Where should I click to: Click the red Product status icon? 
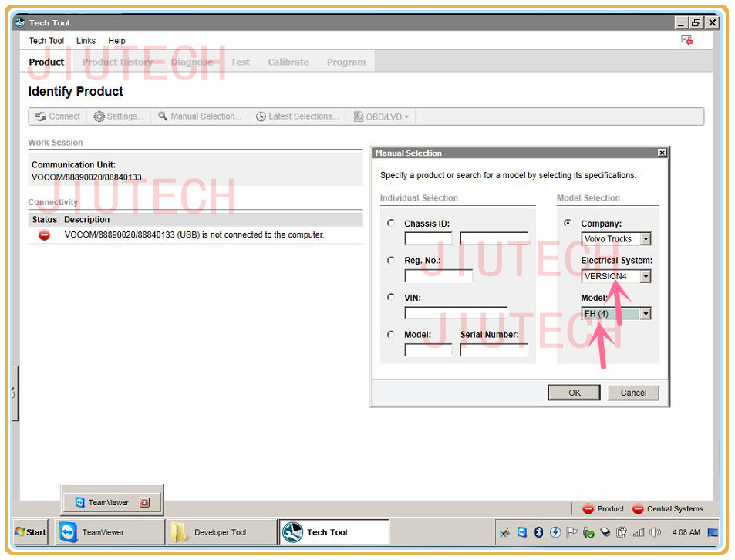[x=588, y=509]
